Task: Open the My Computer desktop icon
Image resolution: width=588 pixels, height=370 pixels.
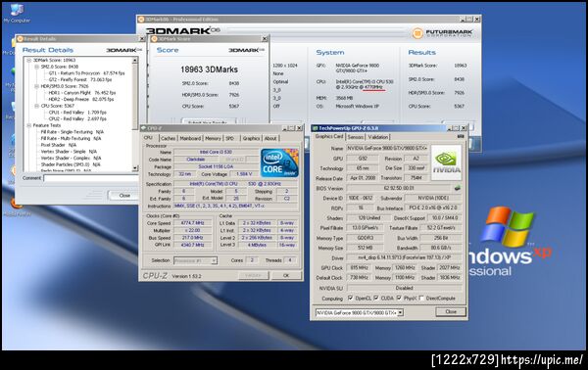Action: point(17,13)
